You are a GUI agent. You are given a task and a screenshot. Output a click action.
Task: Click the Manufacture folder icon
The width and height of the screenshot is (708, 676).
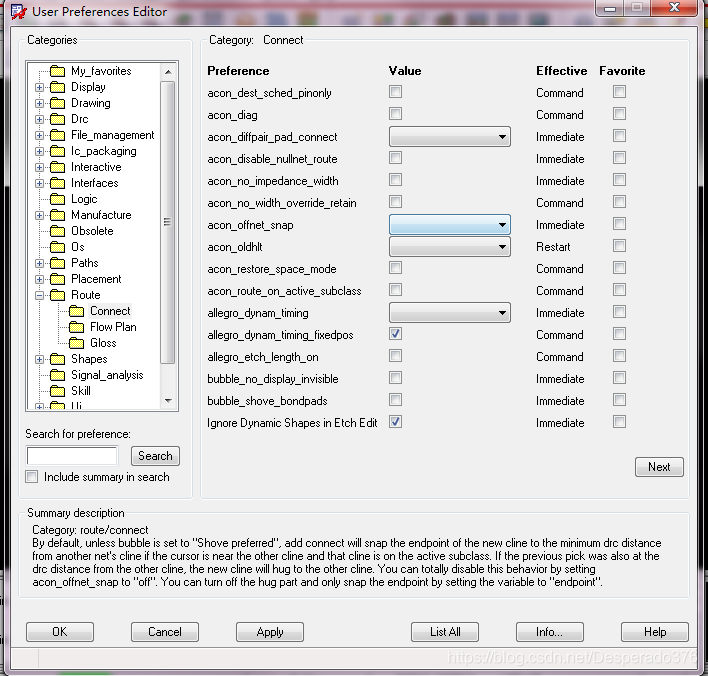pyautogui.click(x=57, y=215)
